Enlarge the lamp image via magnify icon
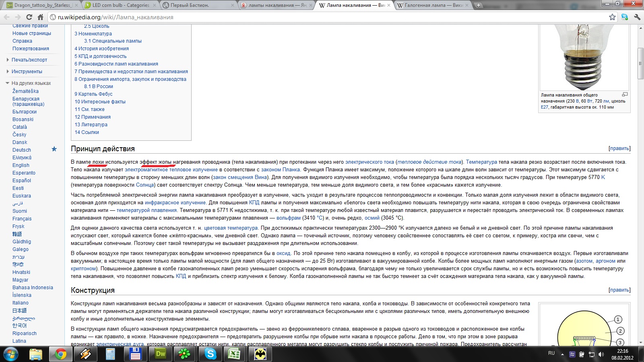 tap(625, 95)
